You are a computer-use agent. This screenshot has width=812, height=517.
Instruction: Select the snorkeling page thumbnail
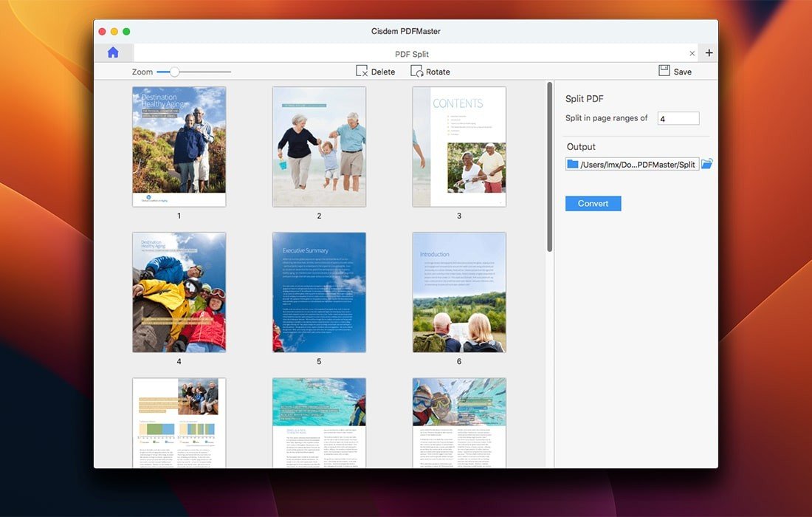[459, 422]
